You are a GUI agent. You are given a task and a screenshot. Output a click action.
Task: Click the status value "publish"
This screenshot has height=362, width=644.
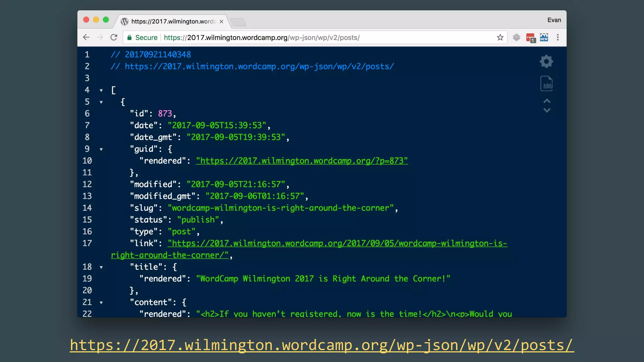coord(198,220)
